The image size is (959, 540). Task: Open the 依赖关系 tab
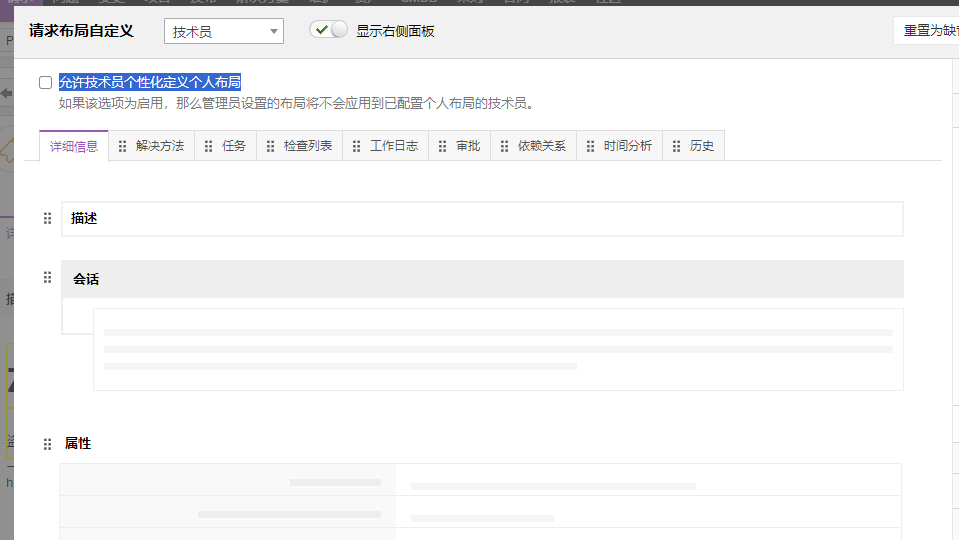point(541,146)
